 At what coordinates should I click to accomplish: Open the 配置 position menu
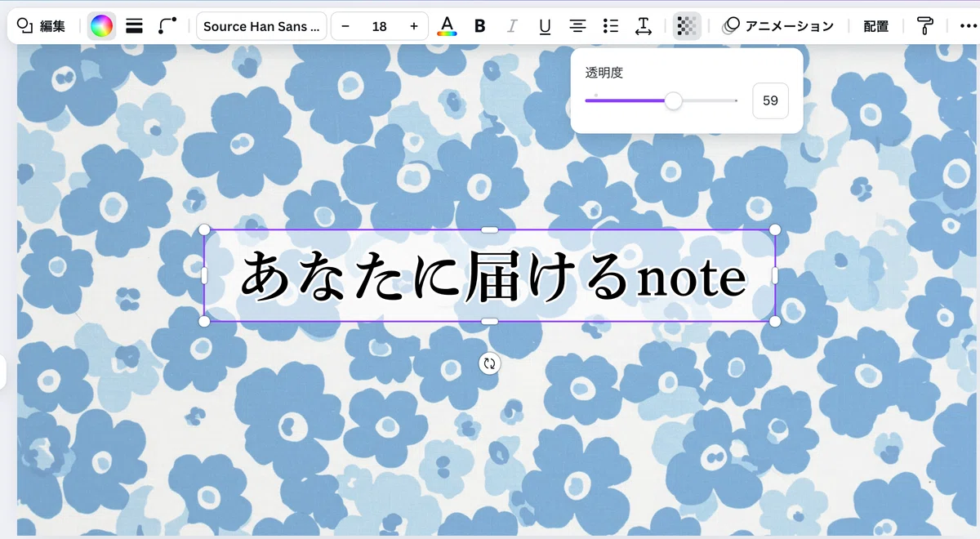point(876,26)
